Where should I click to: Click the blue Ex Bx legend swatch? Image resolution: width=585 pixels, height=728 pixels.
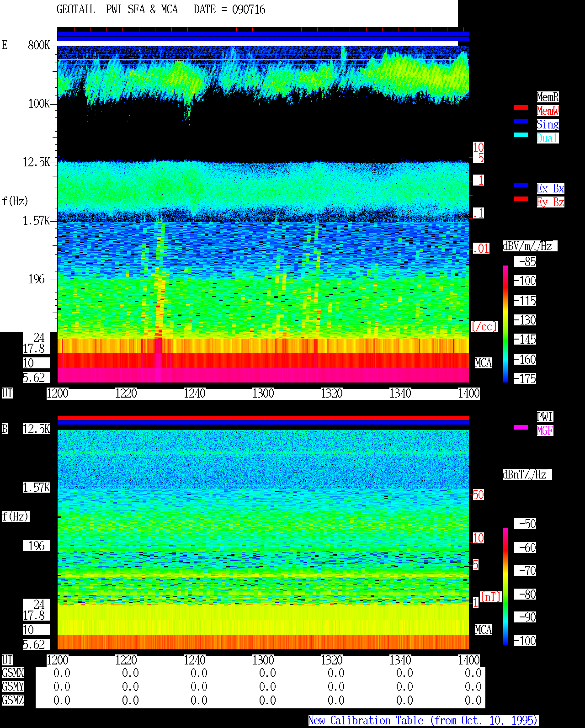[x=521, y=185]
